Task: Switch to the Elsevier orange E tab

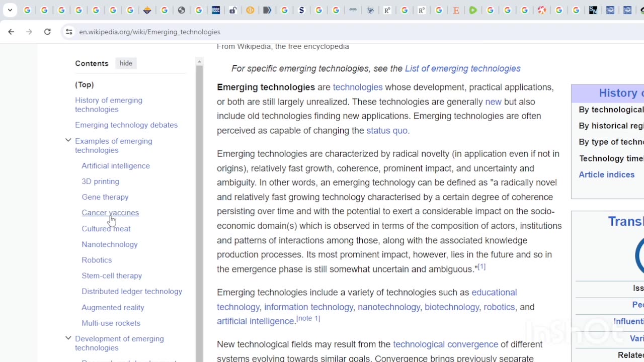Action: (x=456, y=10)
